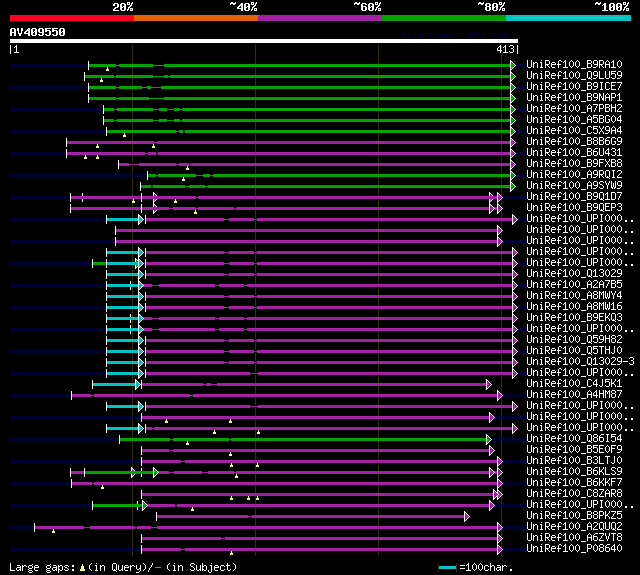The width and height of the screenshot is (640, 575).
Task: Click the UniRef100_Q59H82 label
Action: coord(574,340)
